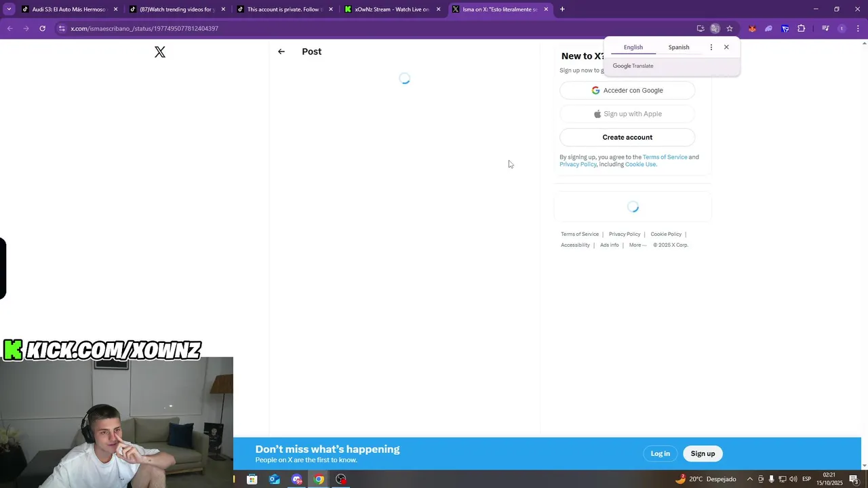Click the Chrome taskbar icon
Viewport: 868px width, 488px height.
tap(319, 479)
